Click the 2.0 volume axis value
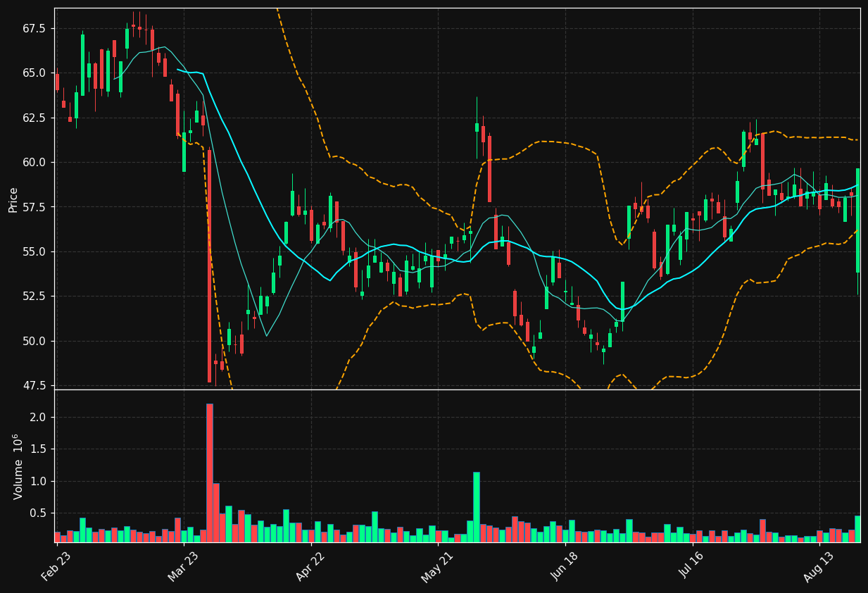Screen dimensions: 868x593 [x=38, y=417]
